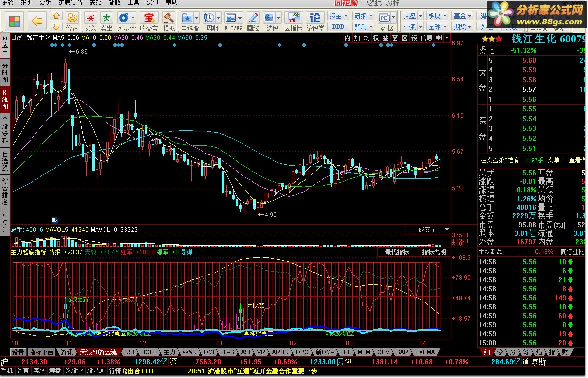Switch to 分时图 in left sidebar
Screen dimensions: 588x378
tap(5, 72)
